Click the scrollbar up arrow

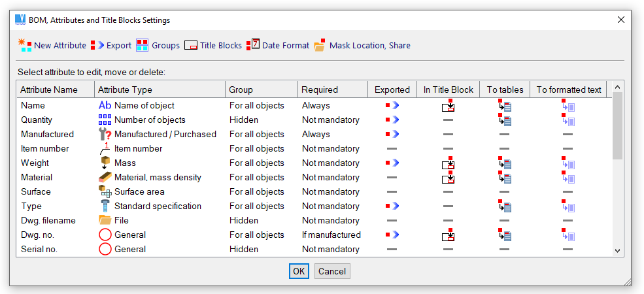[618, 86]
